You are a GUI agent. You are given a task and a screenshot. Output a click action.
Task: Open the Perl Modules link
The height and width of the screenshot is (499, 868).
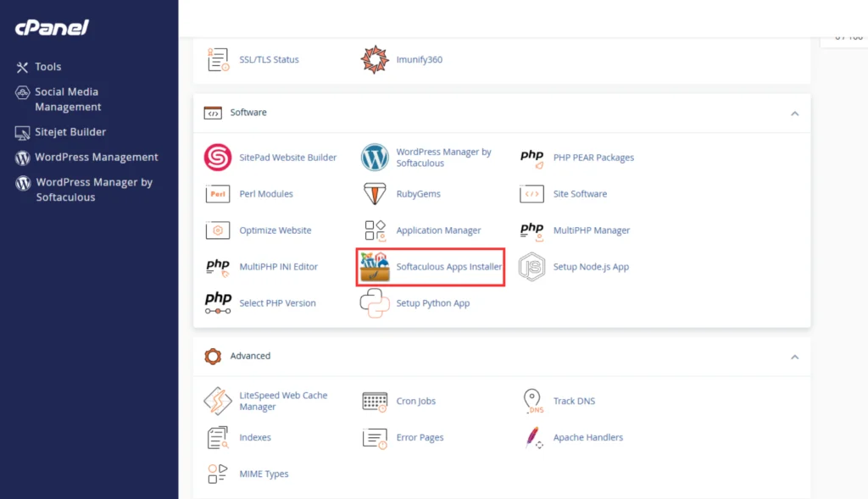click(266, 194)
